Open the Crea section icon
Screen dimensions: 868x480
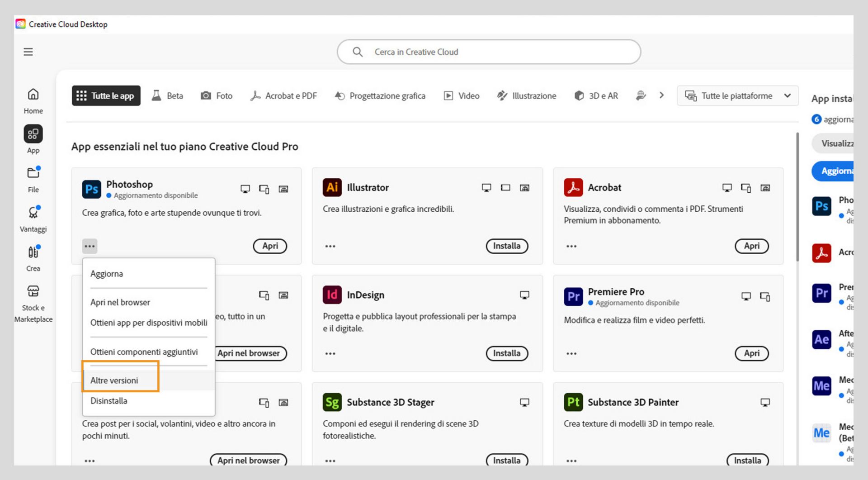pyautogui.click(x=33, y=258)
